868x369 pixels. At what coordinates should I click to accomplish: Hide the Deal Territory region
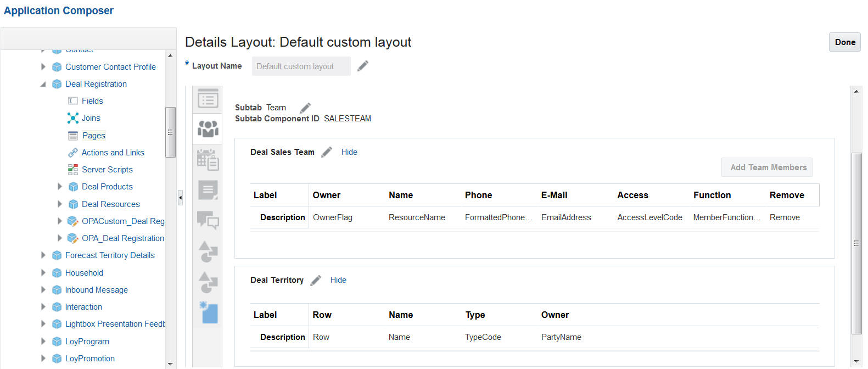pos(338,280)
